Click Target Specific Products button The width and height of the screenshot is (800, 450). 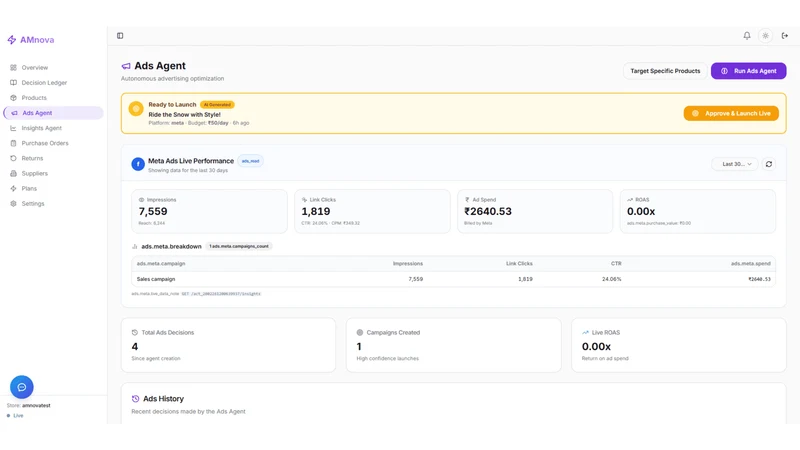(x=665, y=71)
